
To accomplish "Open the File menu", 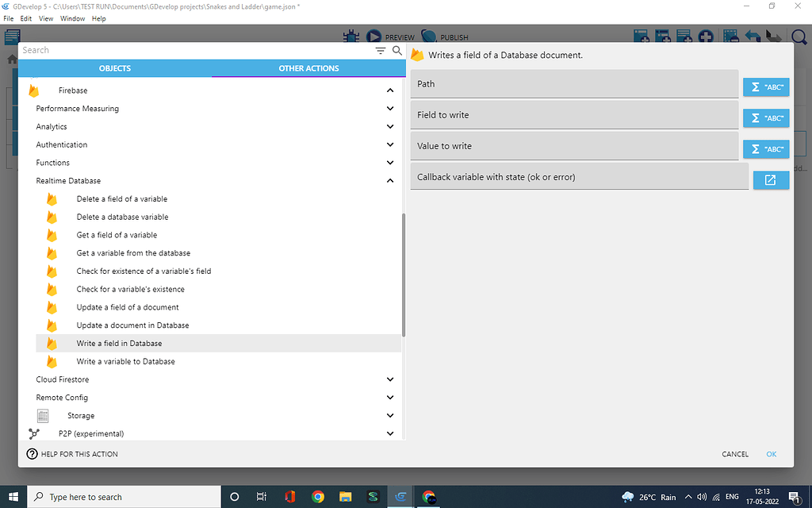I will pyautogui.click(x=8, y=18).
